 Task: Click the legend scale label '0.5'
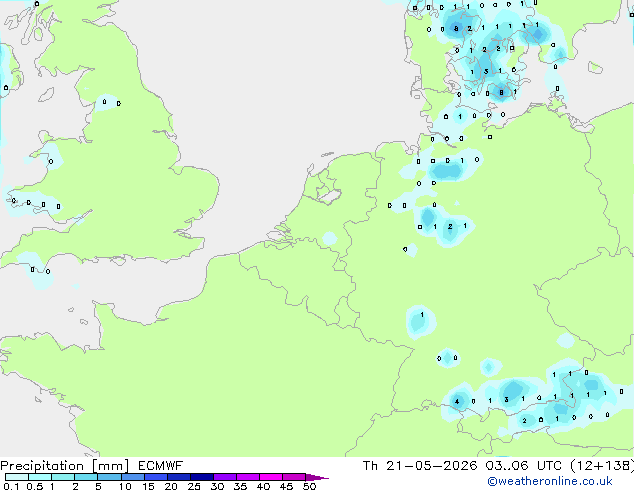pyautogui.click(x=35, y=486)
